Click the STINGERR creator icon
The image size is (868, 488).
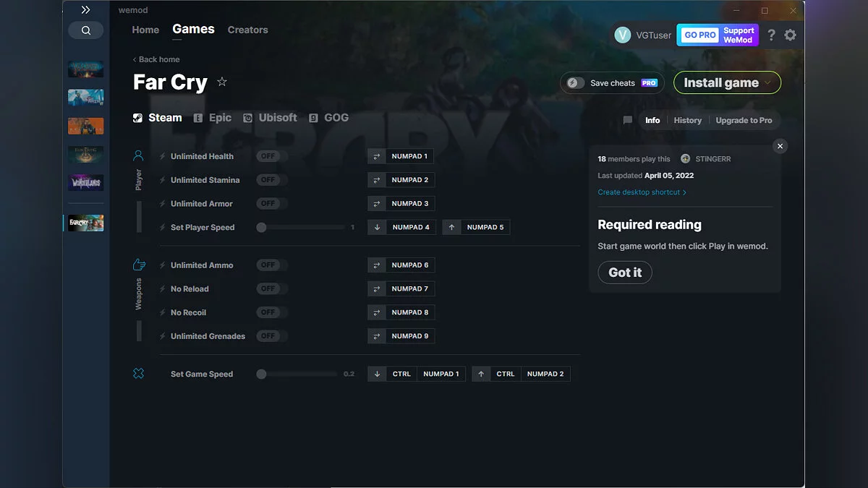pyautogui.click(x=686, y=159)
